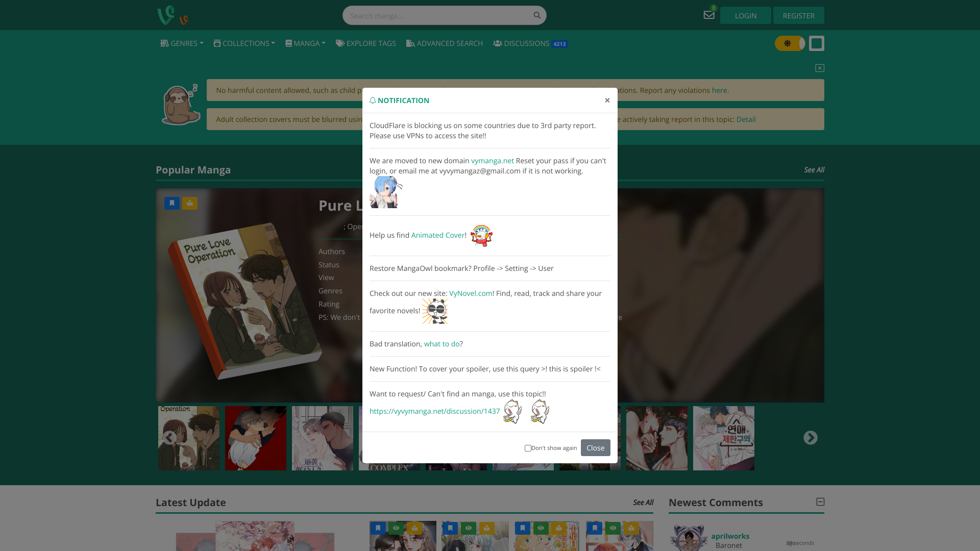Click the yellow reader icon on the Popular Manga cover
Screen dimensions: 980x551
tap(190, 203)
